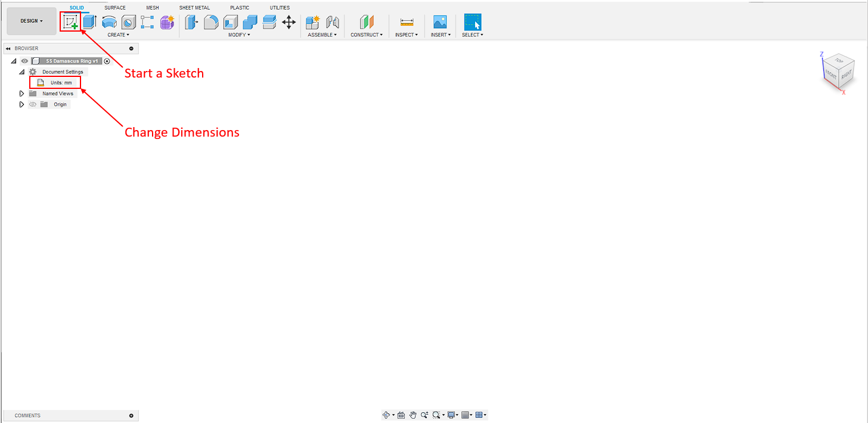The height and width of the screenshot is (423, 868).
Task: Click the Viewports layout icon
Action: (479, 415)
